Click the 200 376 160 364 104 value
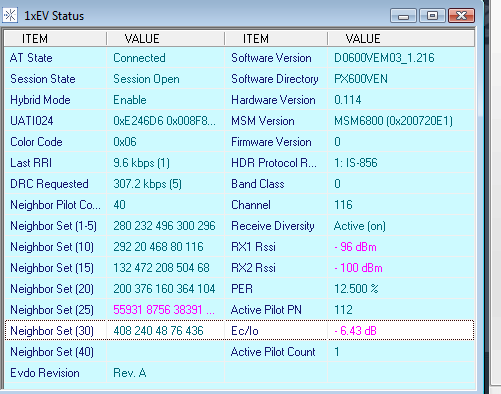 click(x=164, y=289)
